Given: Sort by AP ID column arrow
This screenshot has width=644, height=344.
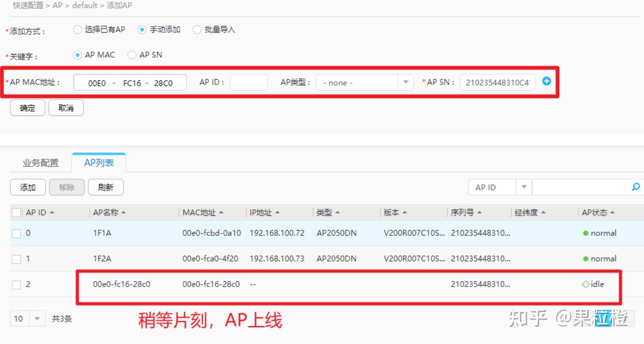Looking at the screenshot, I should coord(52,212).
